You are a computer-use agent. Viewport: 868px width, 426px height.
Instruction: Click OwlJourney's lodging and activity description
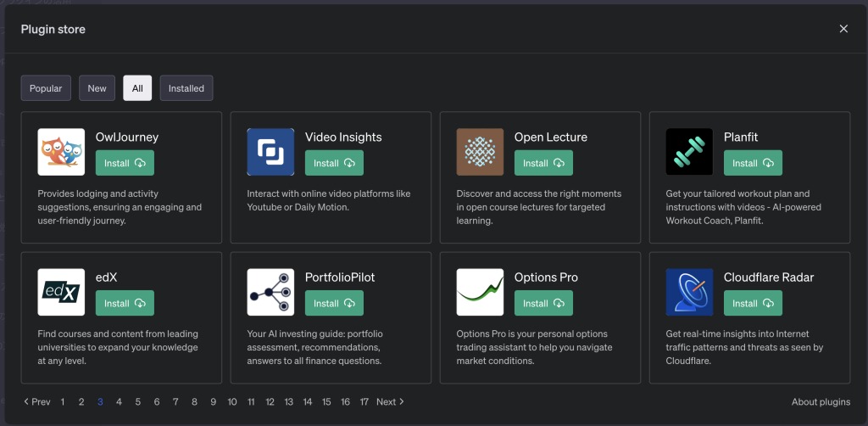point(120,207)
